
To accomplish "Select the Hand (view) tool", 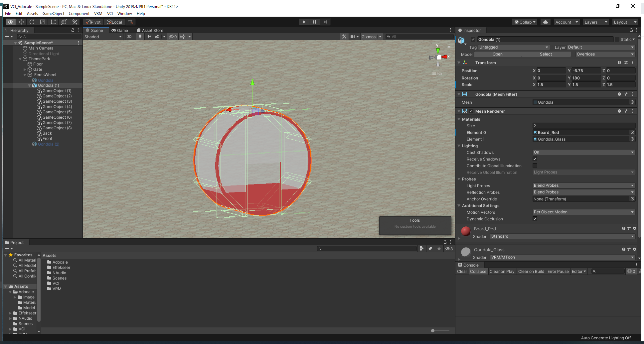I will (11, 22).
